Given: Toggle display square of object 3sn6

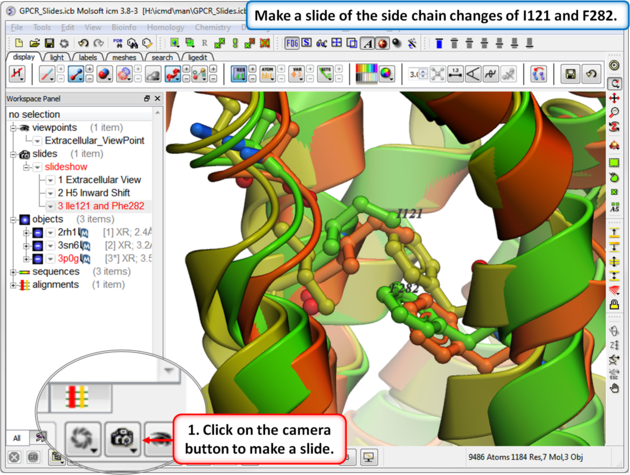Looking at the screenshot, I should (37, 245).
